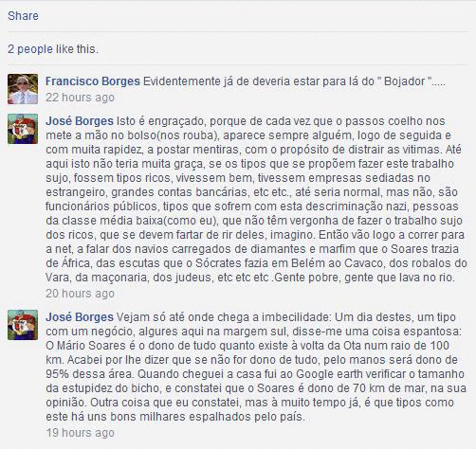Click José Borges' avatar beside the 'Isto é engraçado' comment

[x=23, y=129]
